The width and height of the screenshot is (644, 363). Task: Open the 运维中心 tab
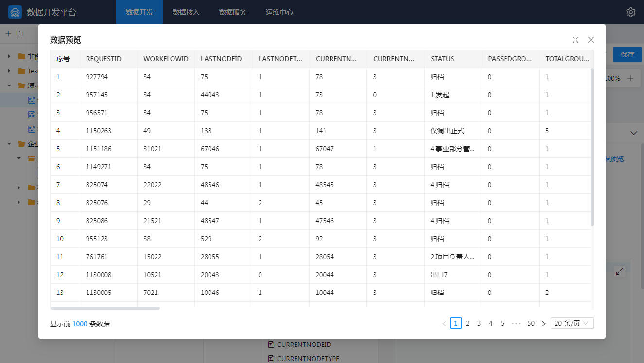click(279, 12)
